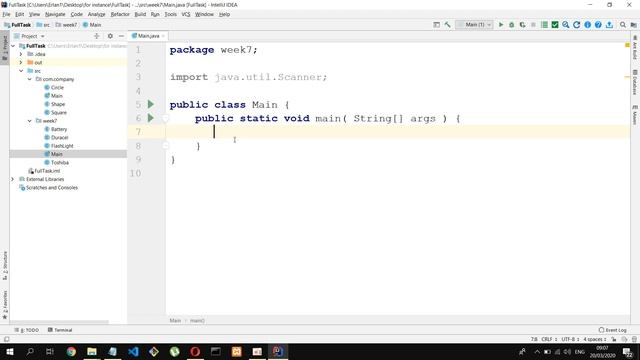
Task: Build the project with the hammer icon
Action: (448, 25)
